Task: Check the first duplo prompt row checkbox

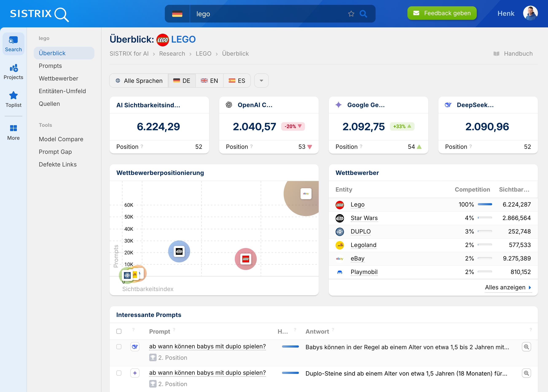Action: tap(119, 347)
